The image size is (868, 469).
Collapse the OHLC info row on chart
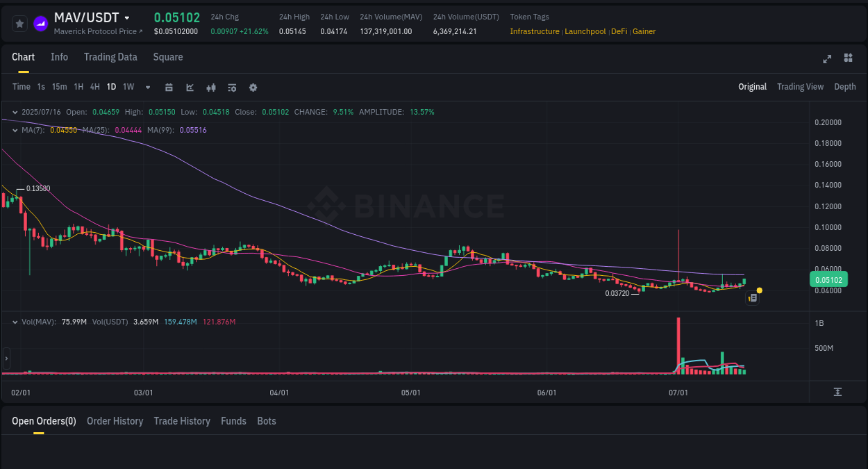pos(15,111)
